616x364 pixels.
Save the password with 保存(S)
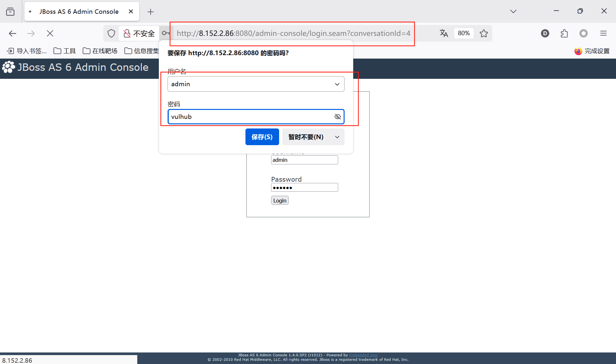click(262, 137)
